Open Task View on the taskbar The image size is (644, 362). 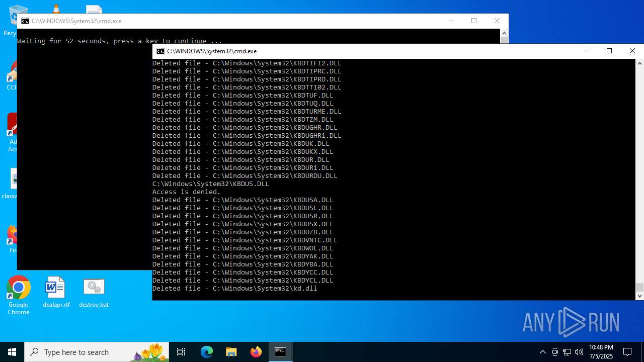181,352
